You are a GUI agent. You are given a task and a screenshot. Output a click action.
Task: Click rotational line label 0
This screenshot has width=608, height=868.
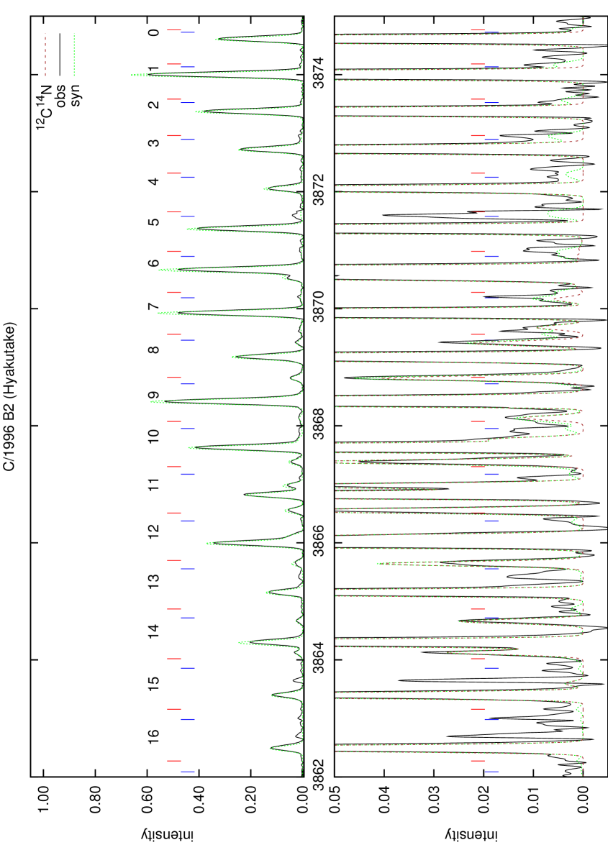click(x=153, y=33)
